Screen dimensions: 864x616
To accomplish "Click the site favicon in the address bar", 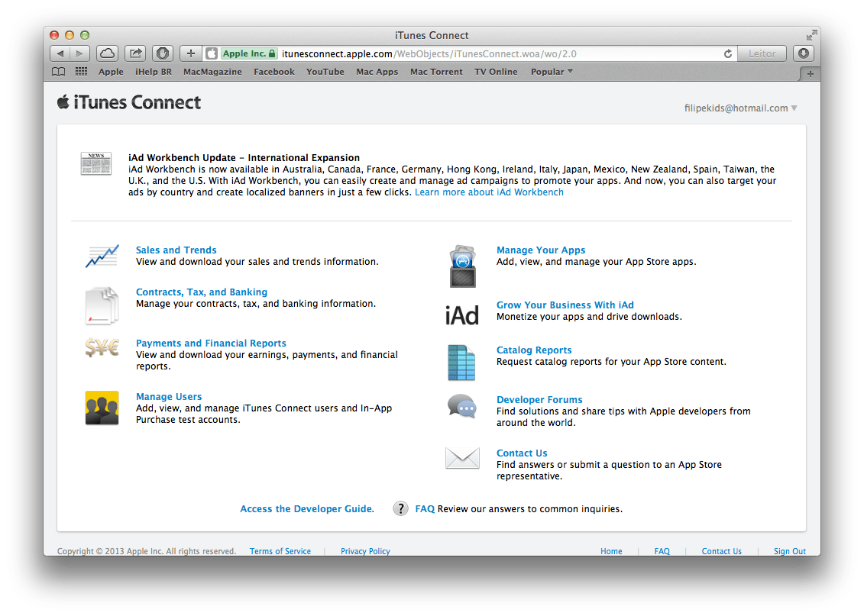I will (212, 53).
